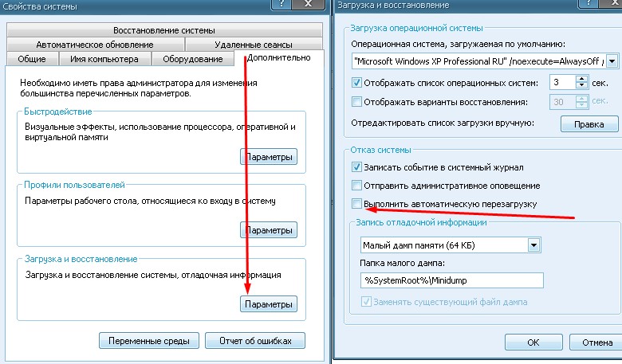Click Отмена in Загрузка и восстановление dialog
622x364 pixels.
[x=597, y=342]
